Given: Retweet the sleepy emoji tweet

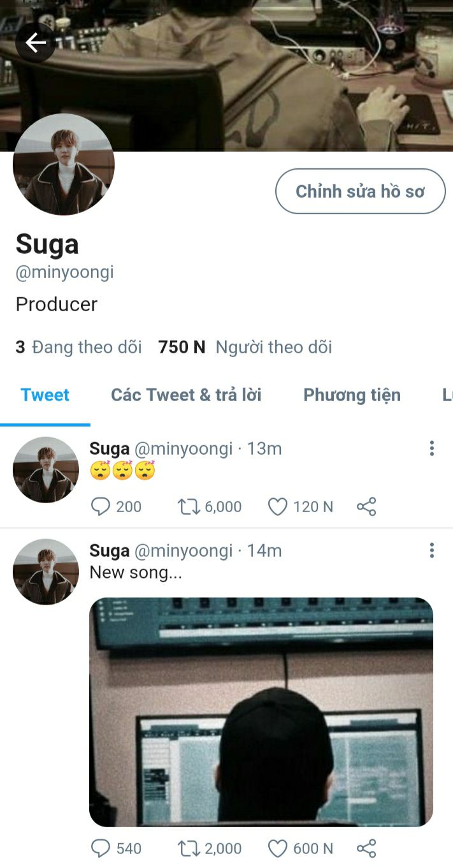Looking at the screenshot, I should [188, 507].
